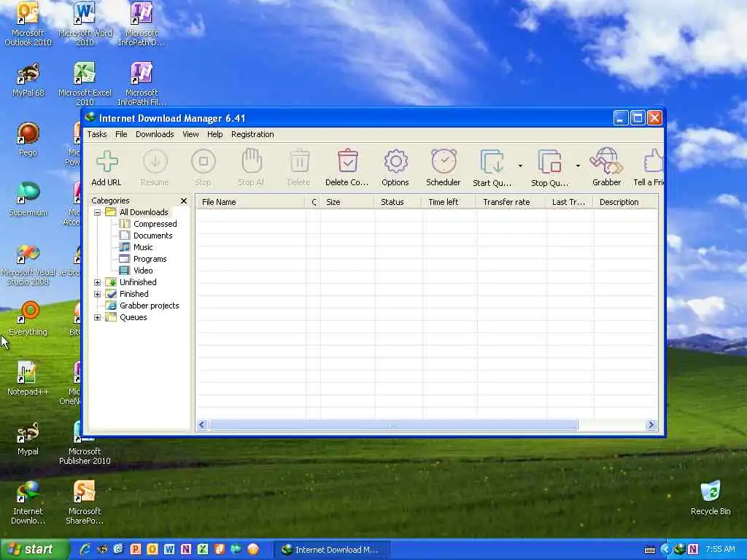This screenshot has height=560, width=747.
Task: Open Options with the gear icon
Action: [395, 161]
